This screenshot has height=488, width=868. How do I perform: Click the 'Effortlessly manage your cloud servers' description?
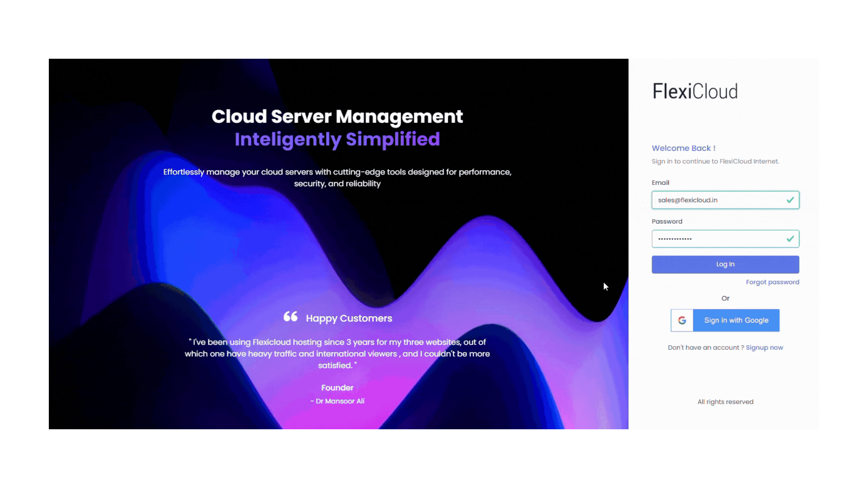click(337, 178)
